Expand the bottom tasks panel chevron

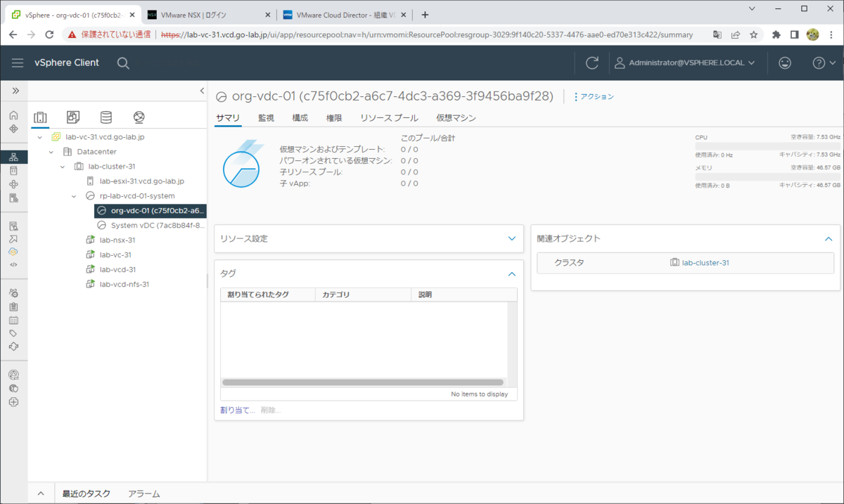pyautogui.click(x=41, y=493)
